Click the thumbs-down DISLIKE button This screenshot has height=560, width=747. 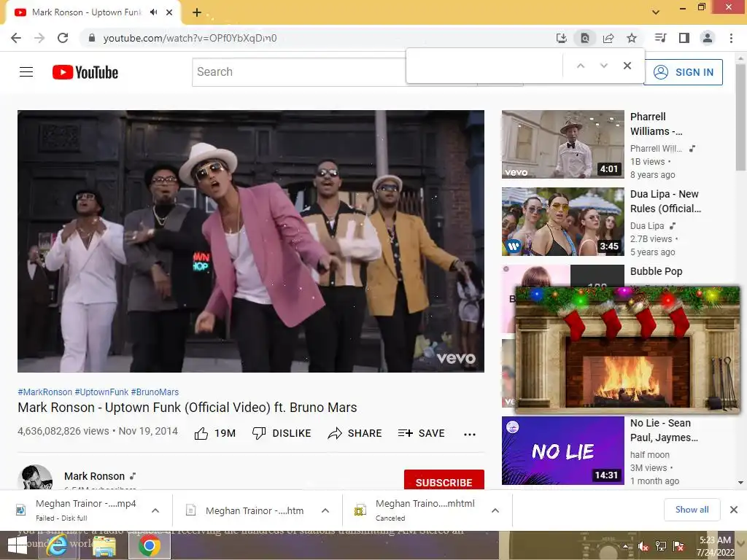pyautogui.click(x=282, y=433)
